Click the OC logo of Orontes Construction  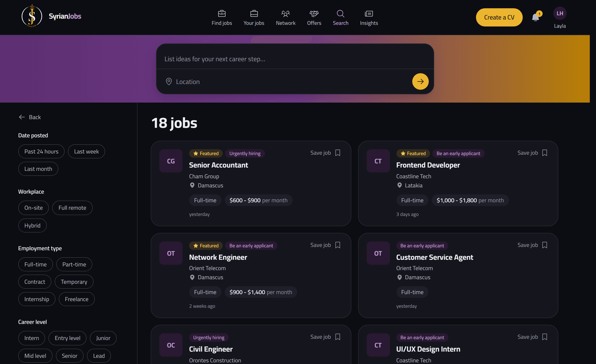tap(171, 345)
